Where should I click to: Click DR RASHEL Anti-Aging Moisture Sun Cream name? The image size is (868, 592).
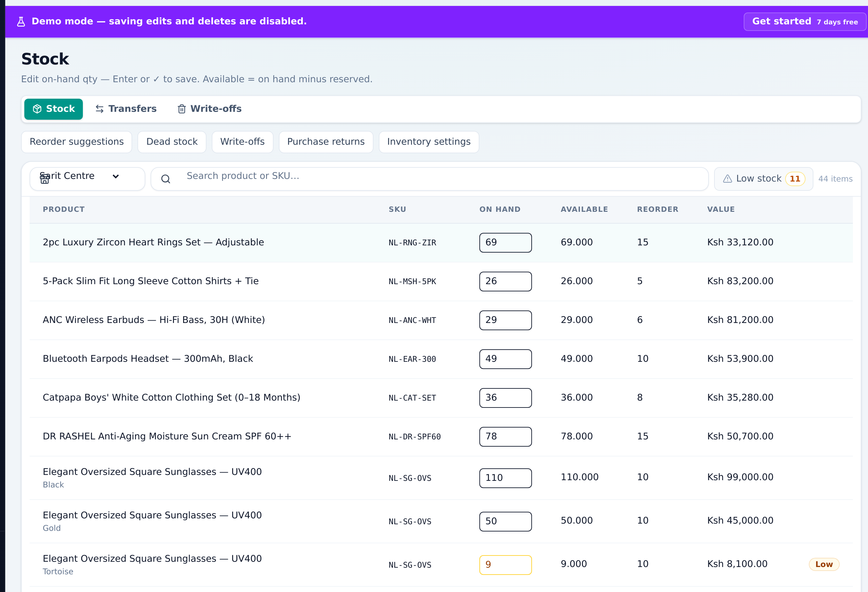pyautogui.click(x=167, y=436)
